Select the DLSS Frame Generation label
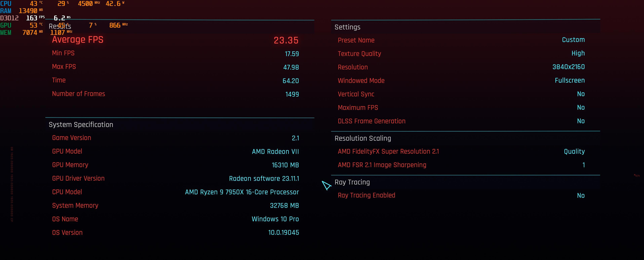The height and width of the screenshot is (260, 644). pyautogui.click(x=372, y=121)
